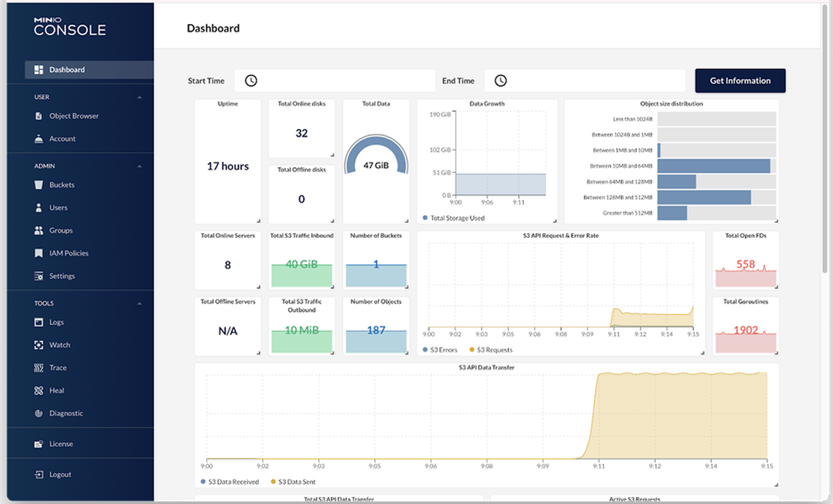Screen dimensions: 833x504
Task: Collapse the USER section in sidebar
Action: click(139, 97)
